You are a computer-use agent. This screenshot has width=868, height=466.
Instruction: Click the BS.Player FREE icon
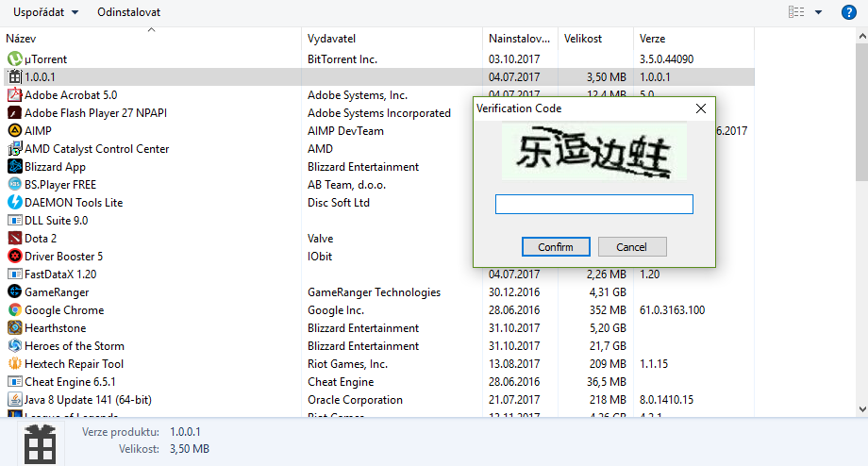coord(15,184)
